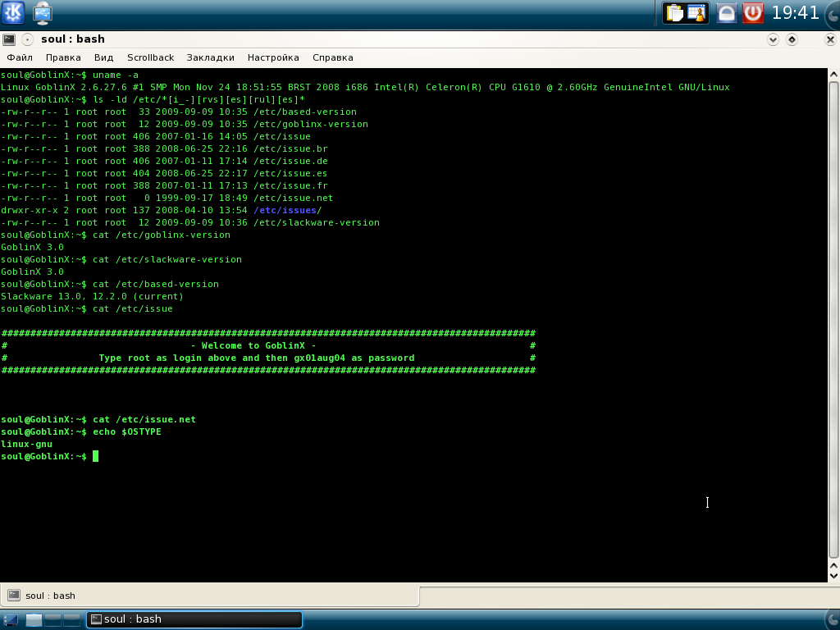Click the 'soul : bash' taskbar entry
Viewport: 840px width, 630px height.
[194, 619]
